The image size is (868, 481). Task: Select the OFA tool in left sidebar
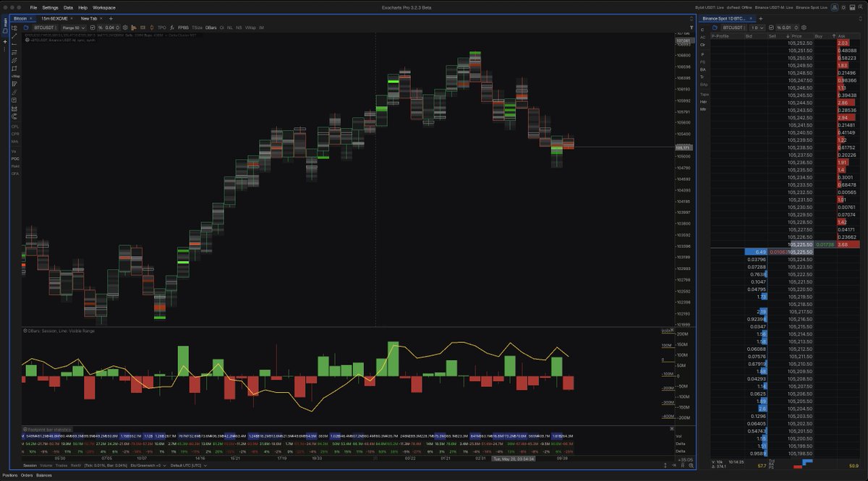click(14, 174)
